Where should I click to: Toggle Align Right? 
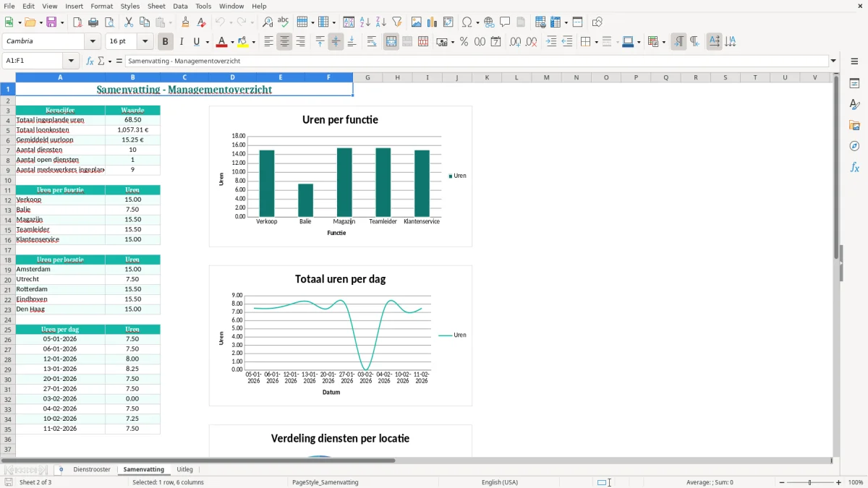[x=301, y=42]
